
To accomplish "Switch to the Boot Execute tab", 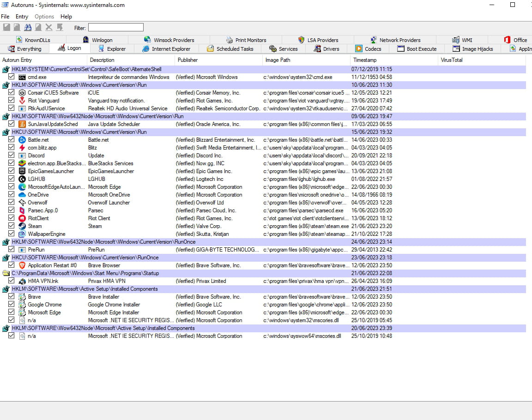I will 417,49.
